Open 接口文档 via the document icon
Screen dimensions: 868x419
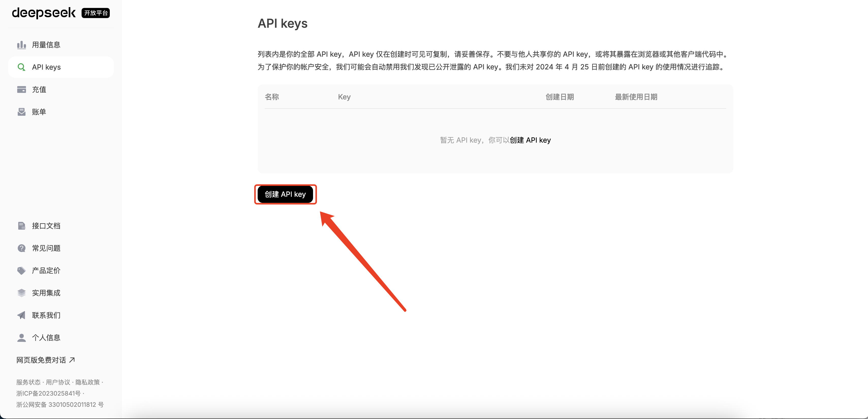pyautogui.click(x=21, y=226)
